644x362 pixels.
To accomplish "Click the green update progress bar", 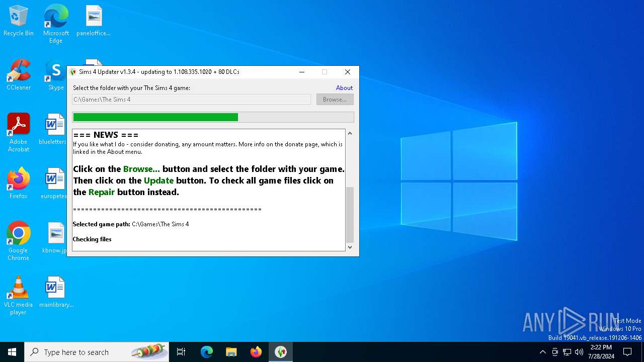I will click(x=213, y=117).
